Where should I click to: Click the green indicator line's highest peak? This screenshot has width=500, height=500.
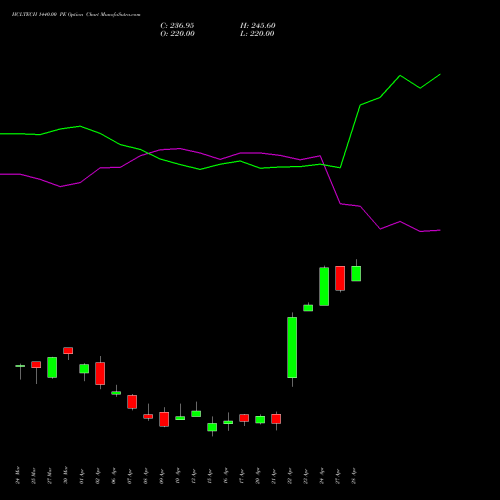(440, 75)
